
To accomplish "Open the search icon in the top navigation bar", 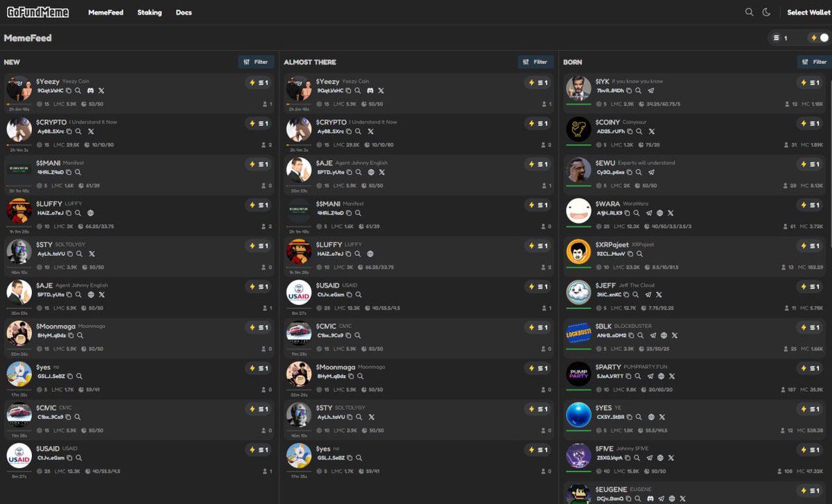I will coord(749,12).
